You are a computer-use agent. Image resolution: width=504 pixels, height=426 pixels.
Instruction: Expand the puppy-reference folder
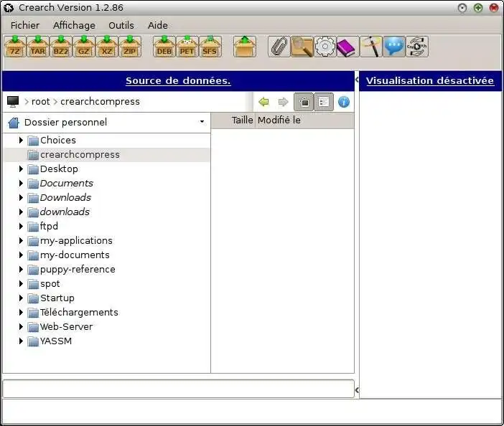(21, 270)
